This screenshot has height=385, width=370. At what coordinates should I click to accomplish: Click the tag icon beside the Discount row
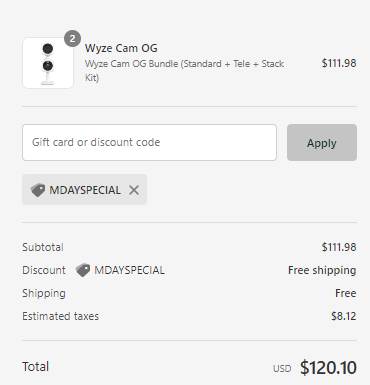tap(83, 270)
